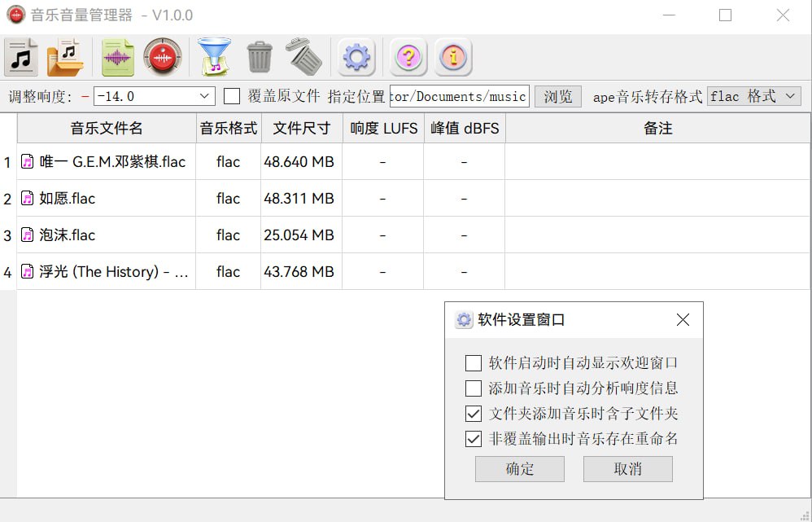
Task: Click 峰值 dBFS column header
Action: 465,128
